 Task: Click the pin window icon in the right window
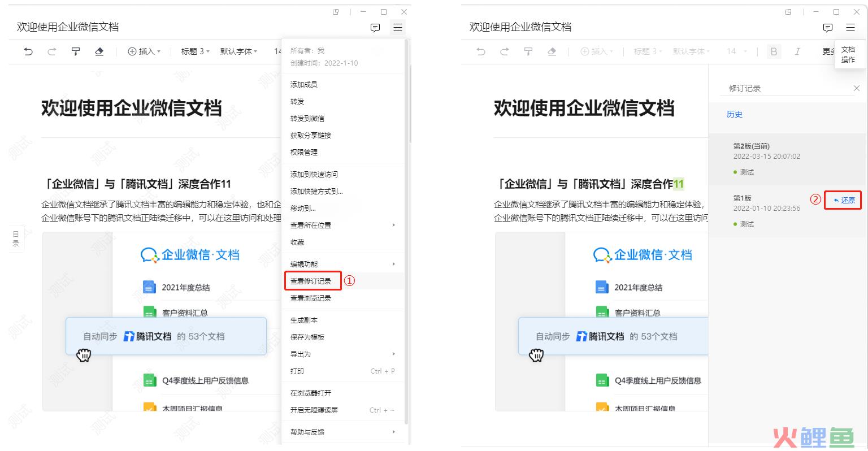[x=788, y=12]
